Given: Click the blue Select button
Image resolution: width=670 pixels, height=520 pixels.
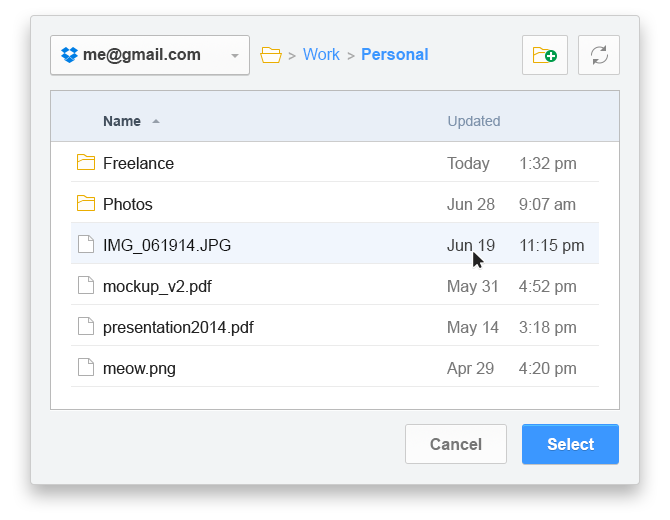Looking at the screenshot, I should pos(570,444).
